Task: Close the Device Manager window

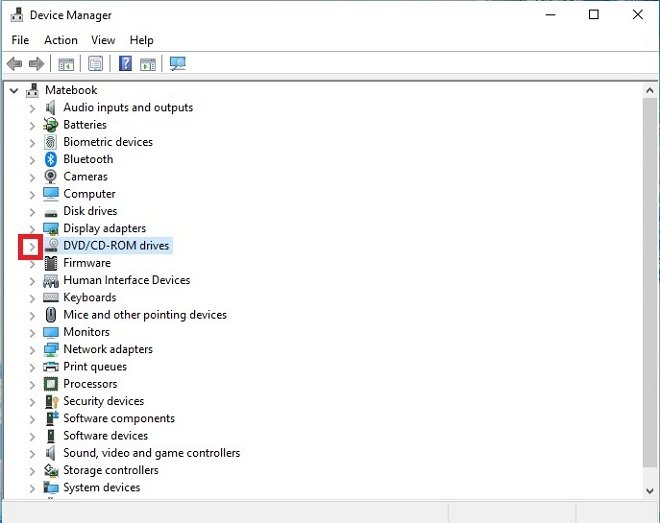Action: [638, 15]
